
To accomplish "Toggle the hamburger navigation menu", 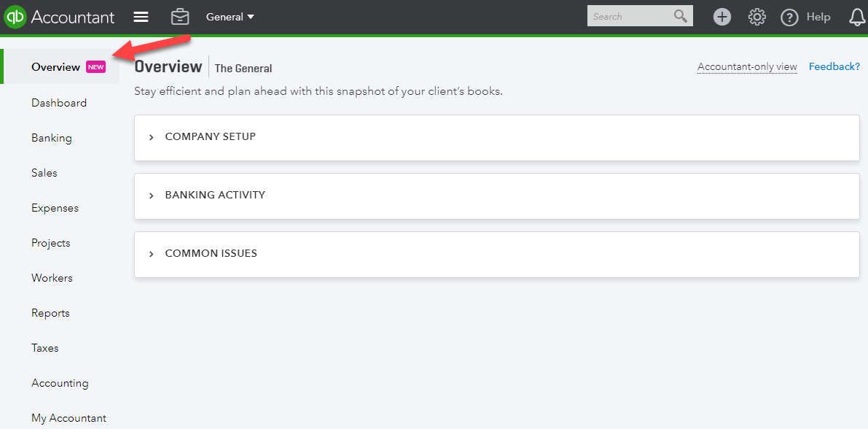I will click(141, 18).
